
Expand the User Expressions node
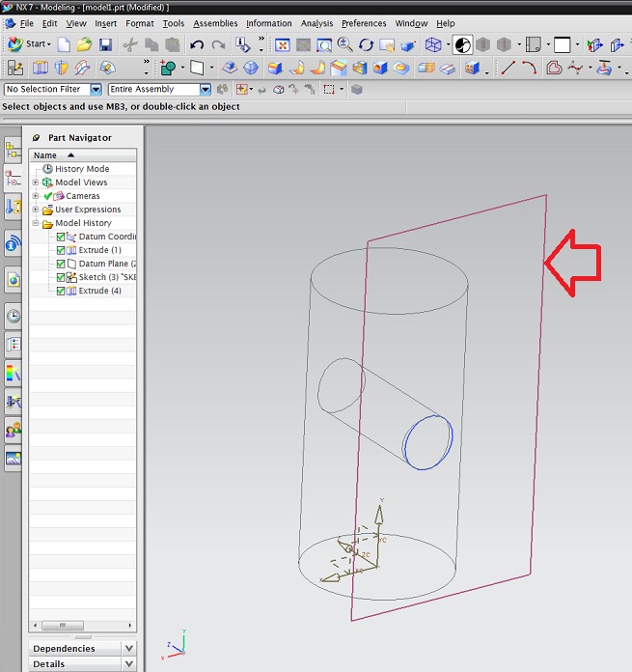(x=36, y=210)
